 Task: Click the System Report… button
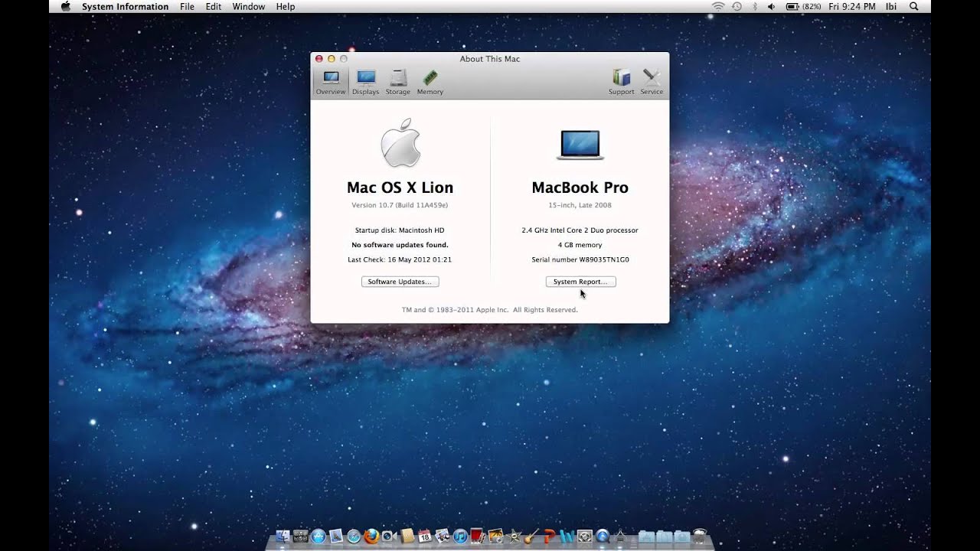pos(580,282)
